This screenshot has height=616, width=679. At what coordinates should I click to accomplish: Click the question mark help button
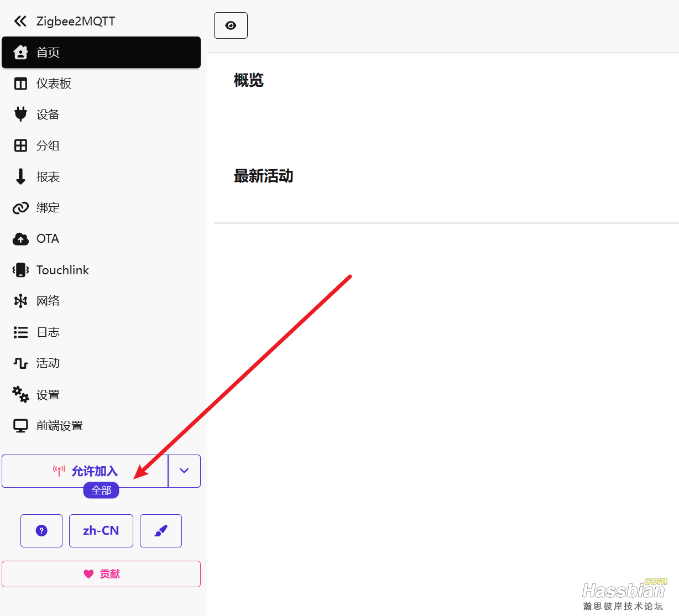(41, 531)
